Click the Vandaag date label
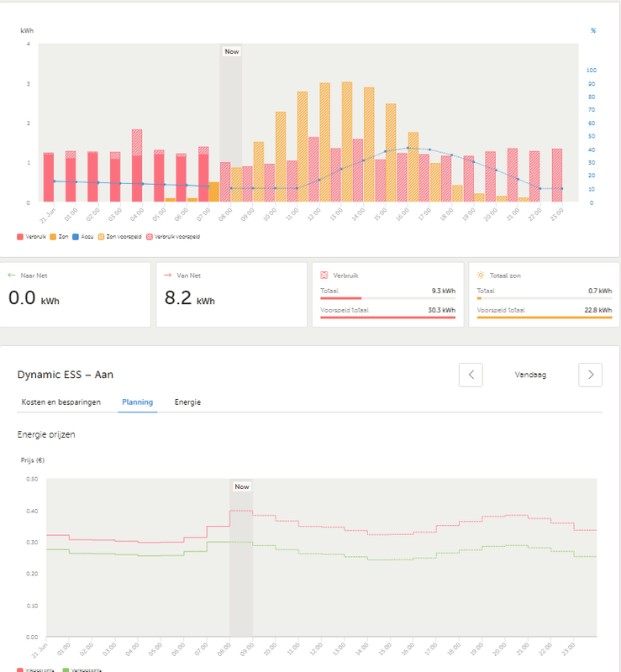Screen dimensions: 621x672 coord(530,375)
